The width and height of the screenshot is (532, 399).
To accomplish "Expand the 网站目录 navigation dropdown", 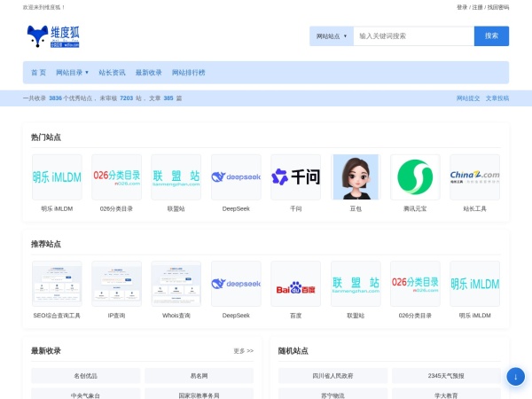I will [72, 73].
